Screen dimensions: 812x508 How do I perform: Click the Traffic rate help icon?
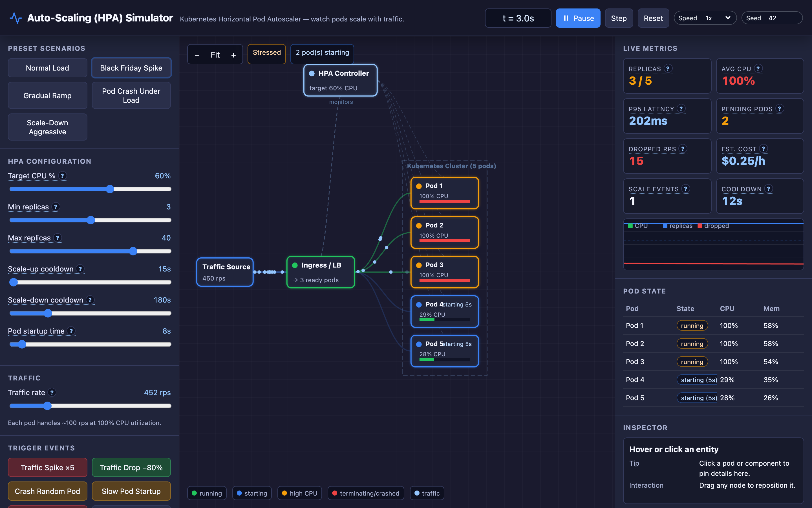click(x=52, y=392)
